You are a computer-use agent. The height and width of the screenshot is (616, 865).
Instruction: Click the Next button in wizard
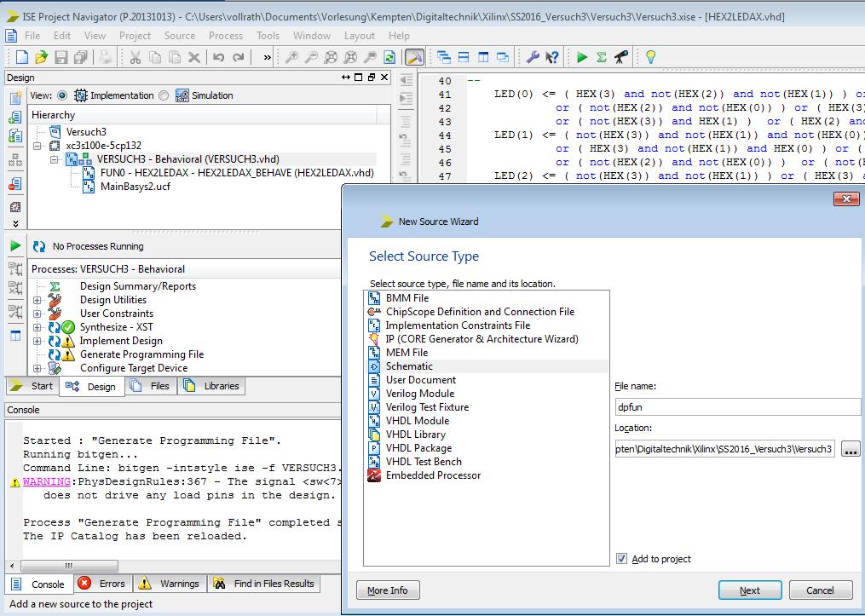749,590
